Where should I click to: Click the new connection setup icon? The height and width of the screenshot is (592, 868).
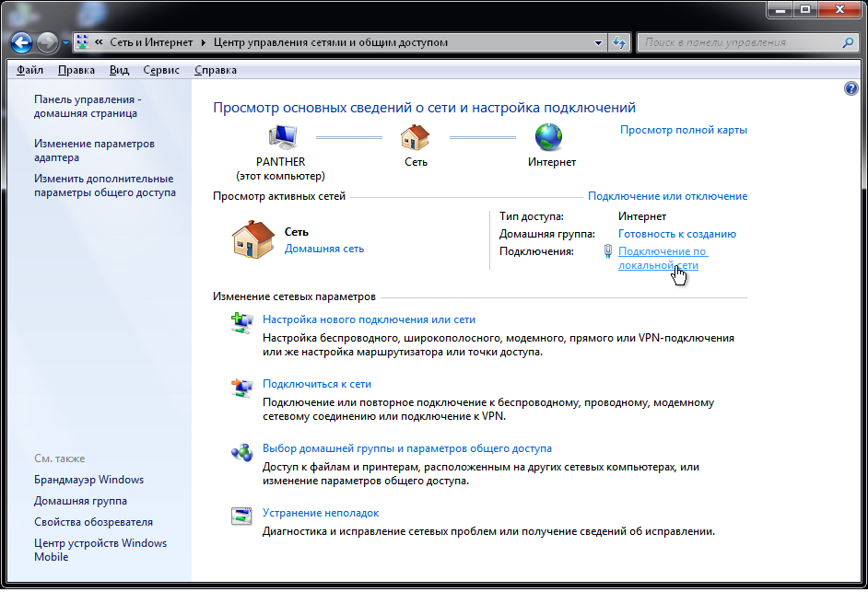click(241, 322)
